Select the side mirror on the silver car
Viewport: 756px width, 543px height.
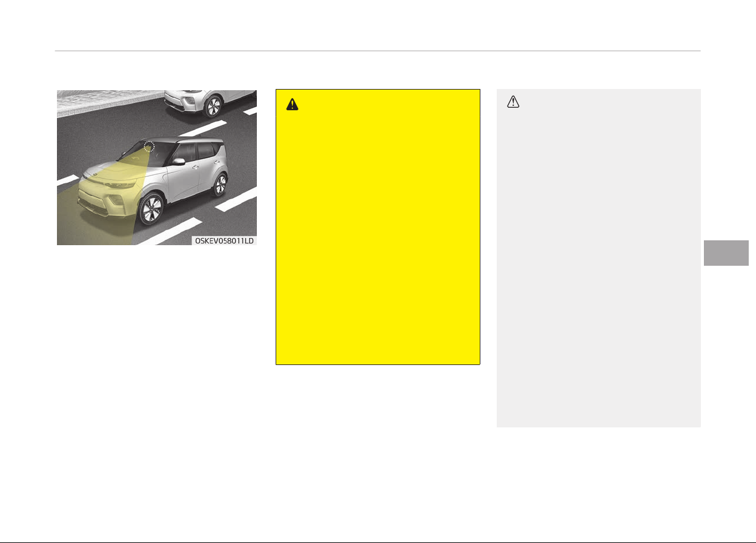[x=178, y=162]
